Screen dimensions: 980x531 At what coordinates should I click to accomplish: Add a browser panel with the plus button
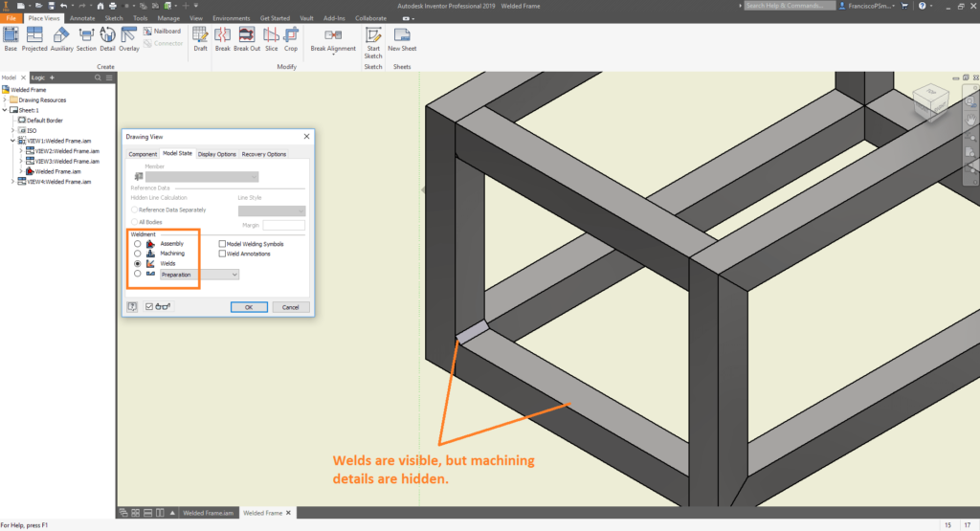pos(52,77)
